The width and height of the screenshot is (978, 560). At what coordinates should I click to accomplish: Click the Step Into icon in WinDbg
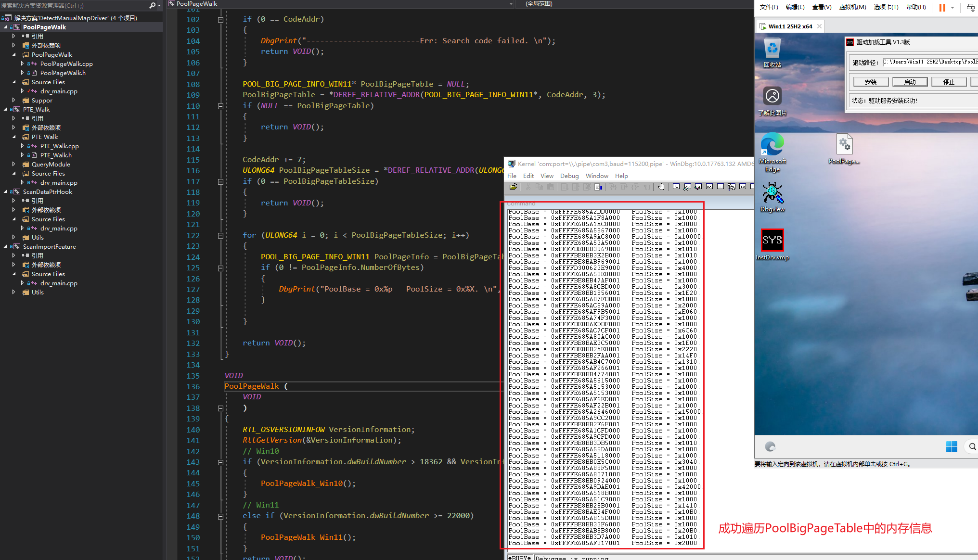(613, 187)
